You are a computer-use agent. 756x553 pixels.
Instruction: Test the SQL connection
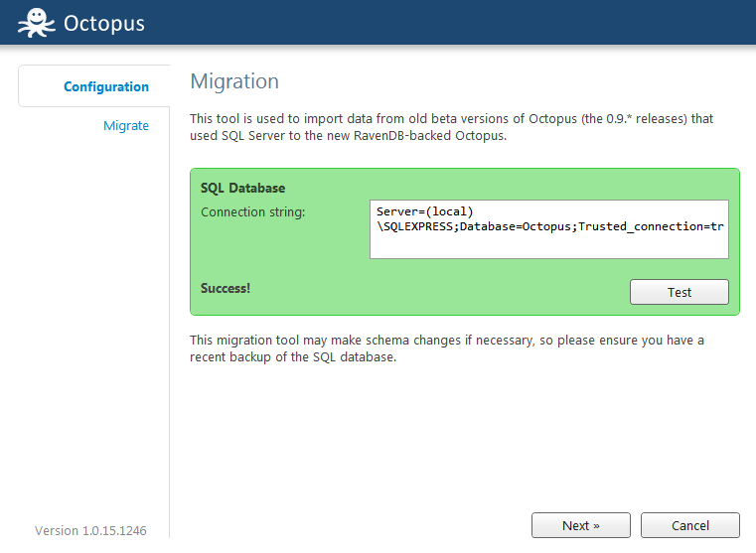click(680, 292)
